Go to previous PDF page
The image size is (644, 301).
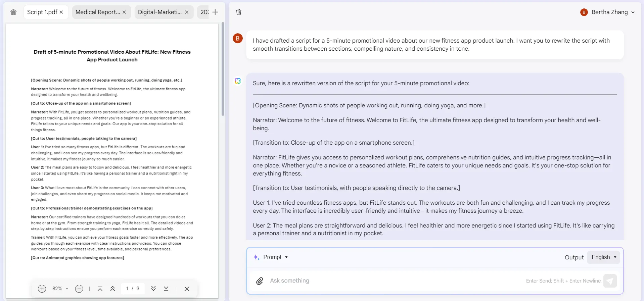113,289
